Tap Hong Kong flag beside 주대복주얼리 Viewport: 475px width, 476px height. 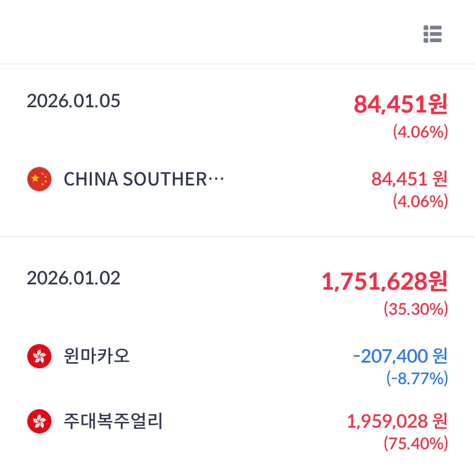pyautogui.click(x=39, y=421)
